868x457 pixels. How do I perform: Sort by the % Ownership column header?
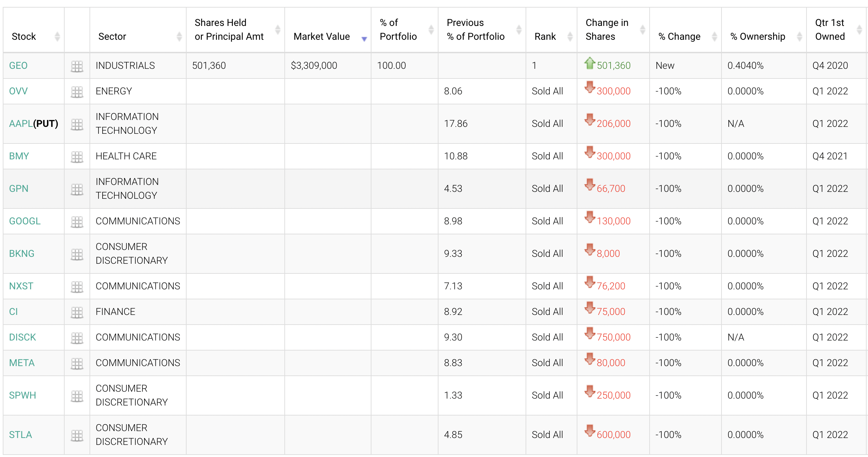pyautogui.click(x=757, y=36)
